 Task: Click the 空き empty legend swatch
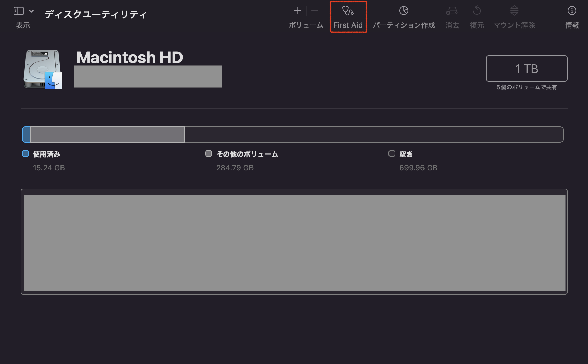392,153
